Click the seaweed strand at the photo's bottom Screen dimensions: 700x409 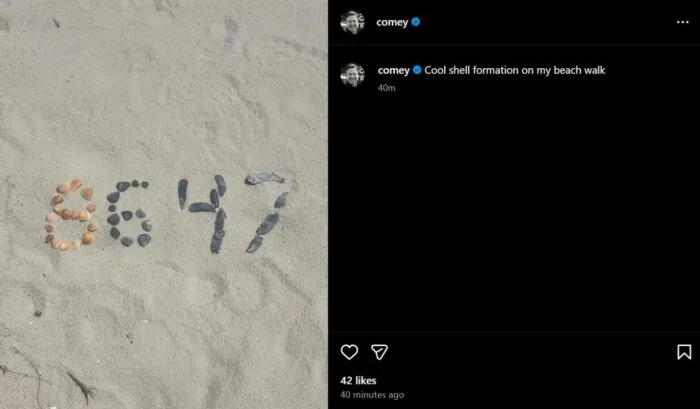82,387
